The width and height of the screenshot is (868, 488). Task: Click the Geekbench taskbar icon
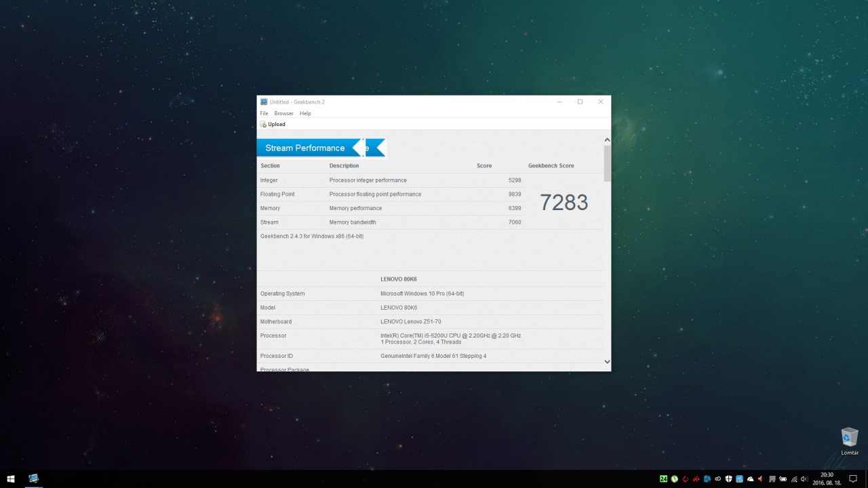tap(33, 479)
